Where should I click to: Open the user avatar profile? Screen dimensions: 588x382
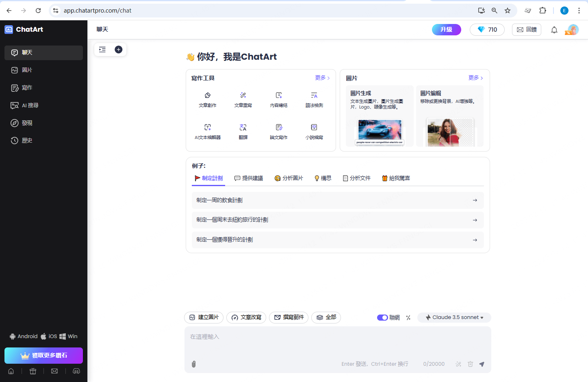click(x=572, y=30)
